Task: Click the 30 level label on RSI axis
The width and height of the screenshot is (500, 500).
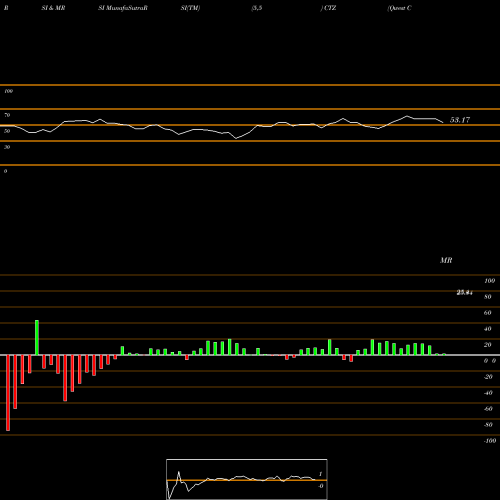Action: [7, 147]
